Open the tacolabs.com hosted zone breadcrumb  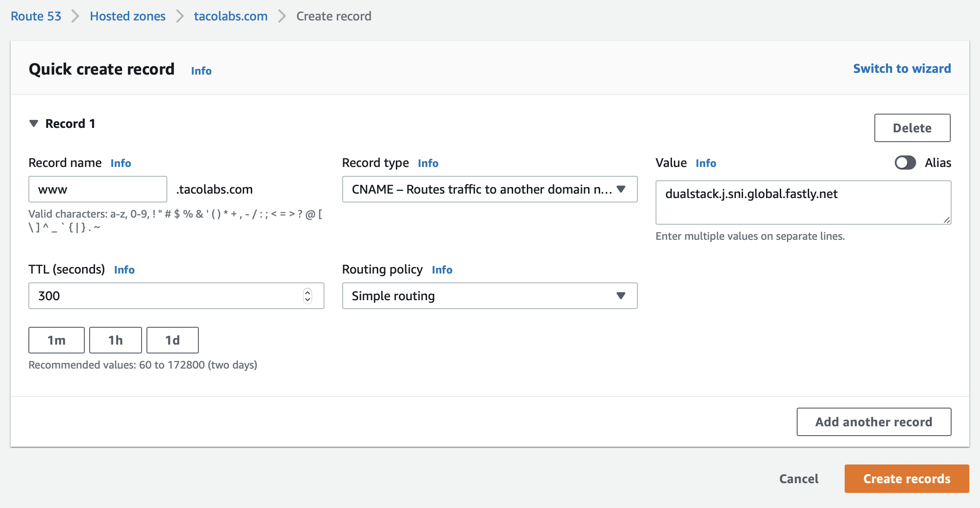pos(230,16)
